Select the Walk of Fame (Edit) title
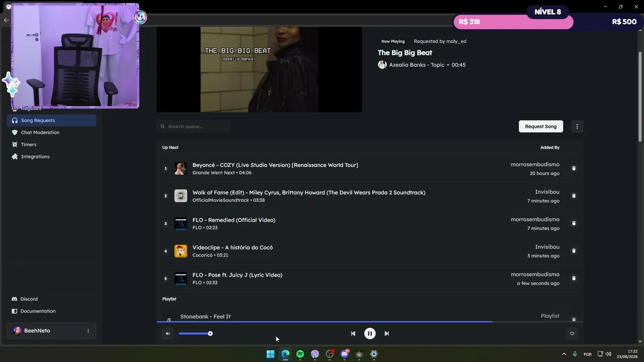This screenshot has width=644, height=362. 309,193
